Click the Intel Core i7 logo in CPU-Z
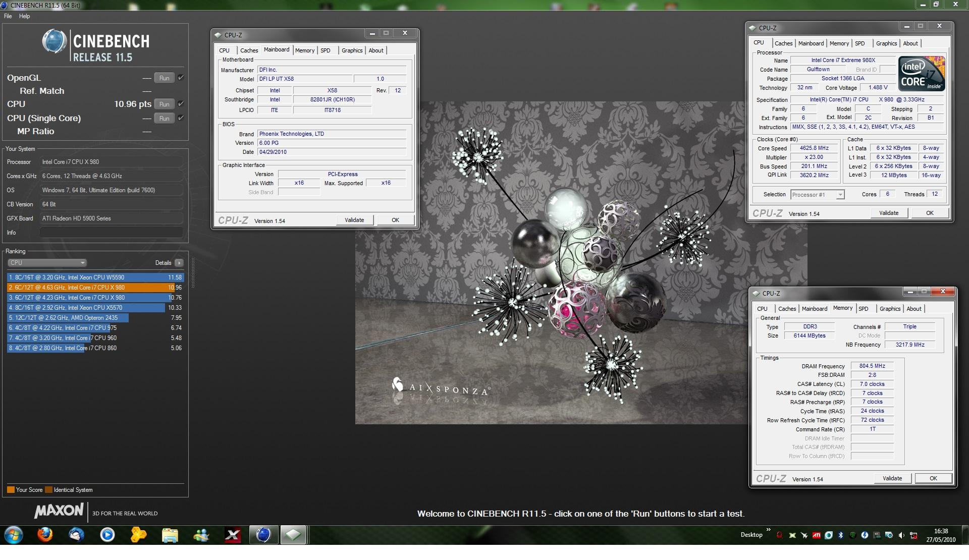Screen dimensions: 969x560 click(x=922, y=74)
